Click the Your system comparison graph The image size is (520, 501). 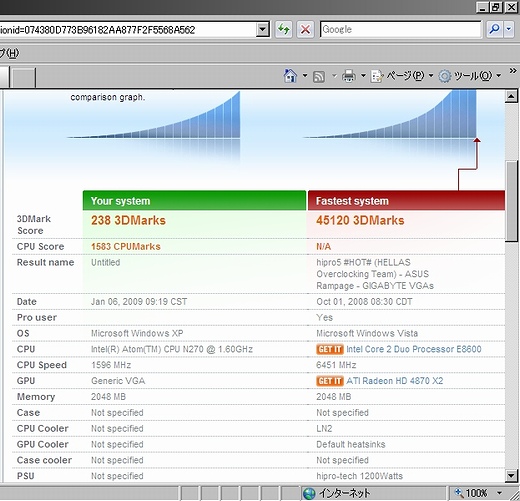154,115
